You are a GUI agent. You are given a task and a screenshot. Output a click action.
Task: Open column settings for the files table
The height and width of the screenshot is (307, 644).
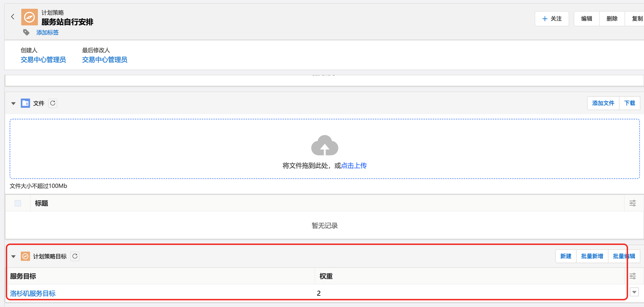(x=632, y=203)
